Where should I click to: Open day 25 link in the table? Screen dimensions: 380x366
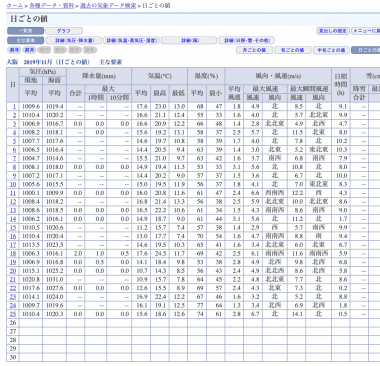(13, 314)
